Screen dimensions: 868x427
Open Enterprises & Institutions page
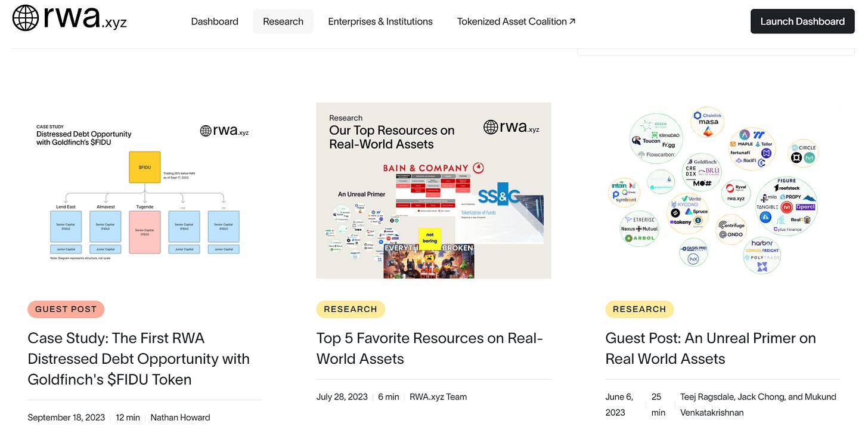[380, 21]
